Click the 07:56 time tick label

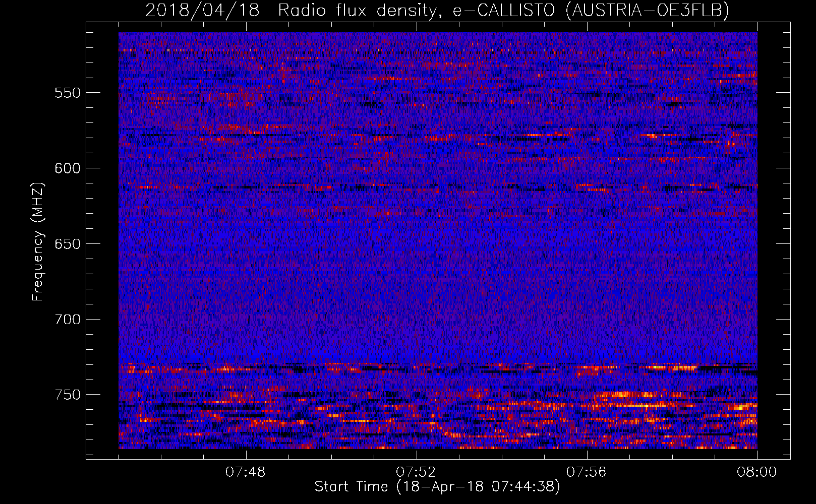[x=587, y=472]
